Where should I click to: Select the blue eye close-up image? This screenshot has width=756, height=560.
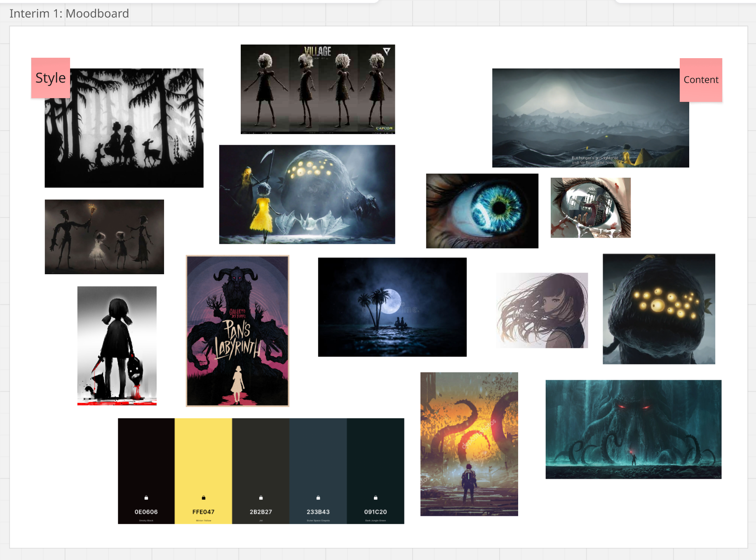[482, 211]
